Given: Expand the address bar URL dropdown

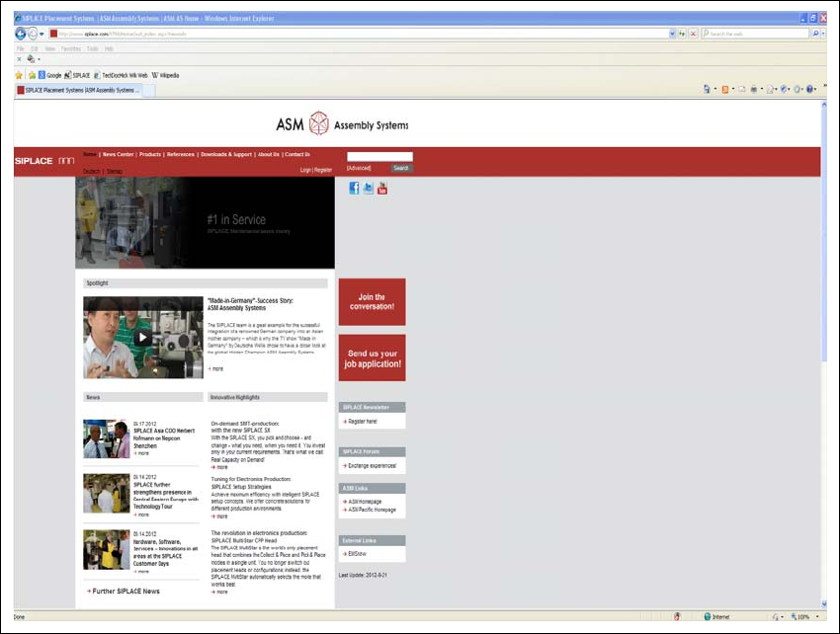Looking at the screenshot, I should coord(672,33).
